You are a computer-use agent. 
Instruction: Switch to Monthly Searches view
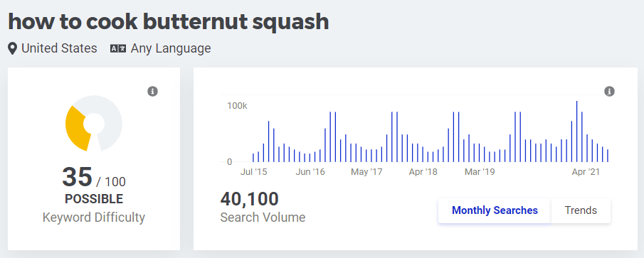pos(495,210)
